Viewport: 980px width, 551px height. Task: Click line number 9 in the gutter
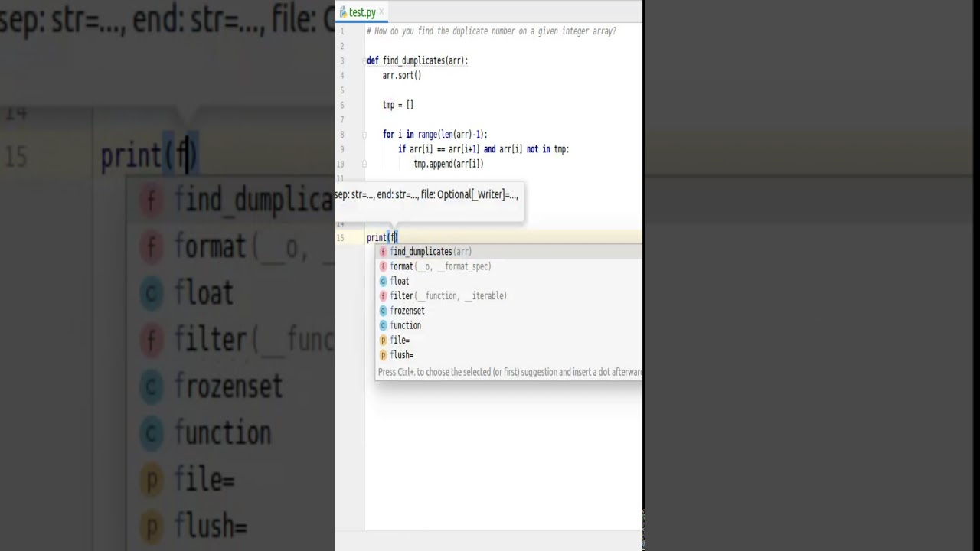point(342,149)
